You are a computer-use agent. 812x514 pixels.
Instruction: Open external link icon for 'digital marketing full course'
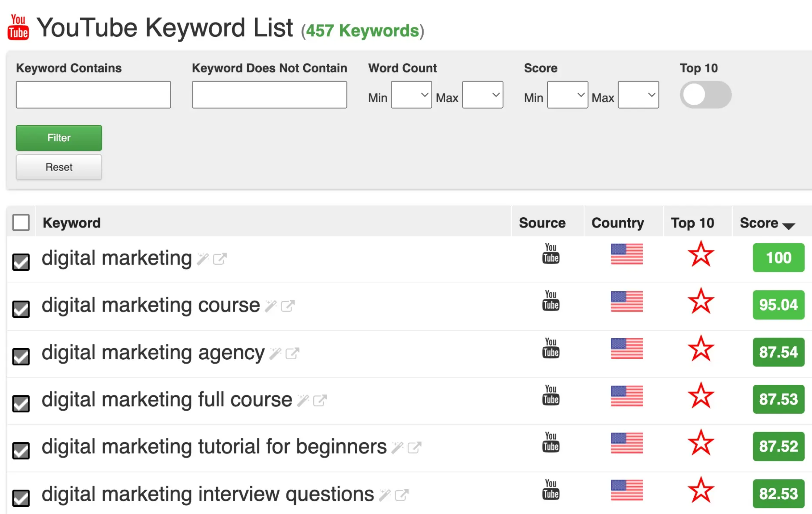pyautogui.click(x=320, y=400)
